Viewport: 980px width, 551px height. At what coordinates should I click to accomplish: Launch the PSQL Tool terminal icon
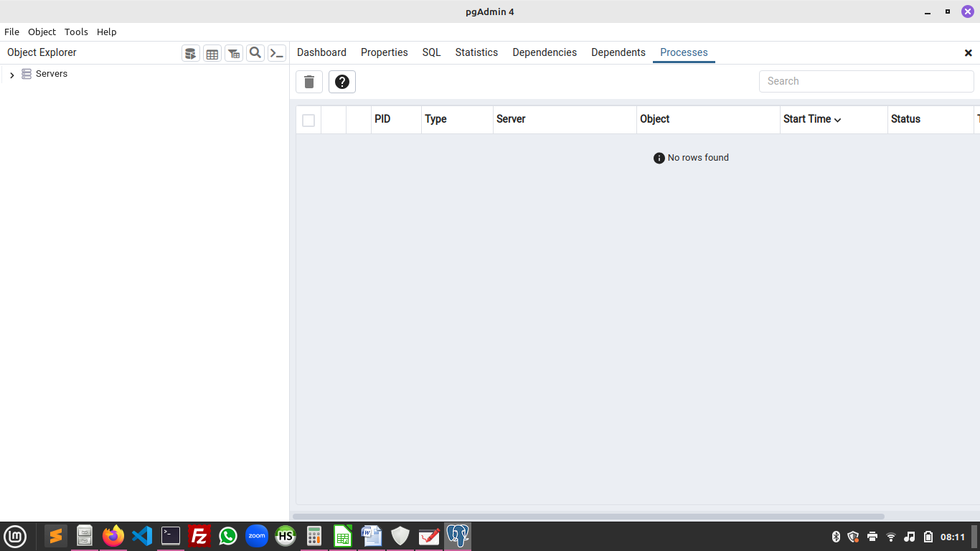click(x=277, y=53)
